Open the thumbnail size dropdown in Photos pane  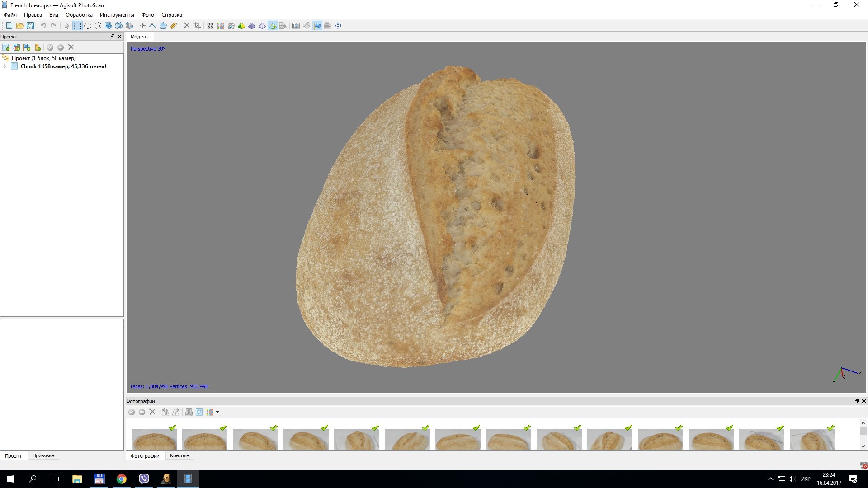(x=218, y=412)
